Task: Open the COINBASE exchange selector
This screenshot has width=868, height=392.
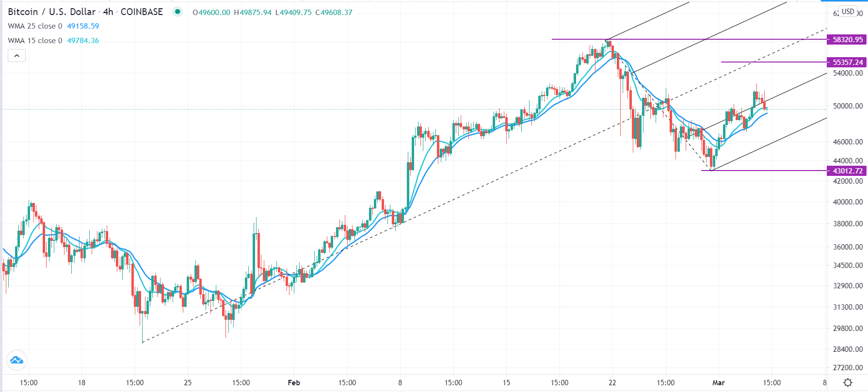Action: tap(142, 12)
